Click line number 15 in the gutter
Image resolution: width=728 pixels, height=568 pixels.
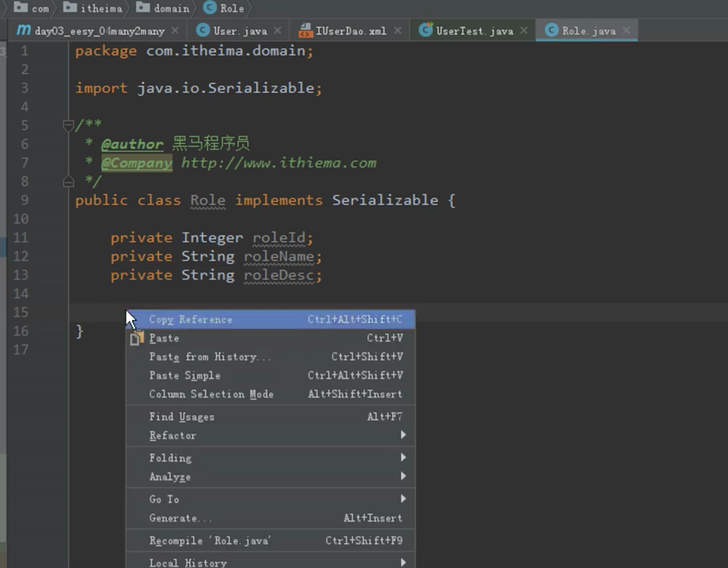coord(21,312)
